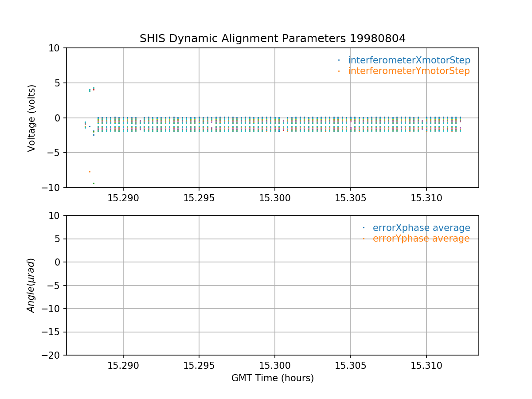Click the 15.300 tick label under the upper plot

click(275, 198)
